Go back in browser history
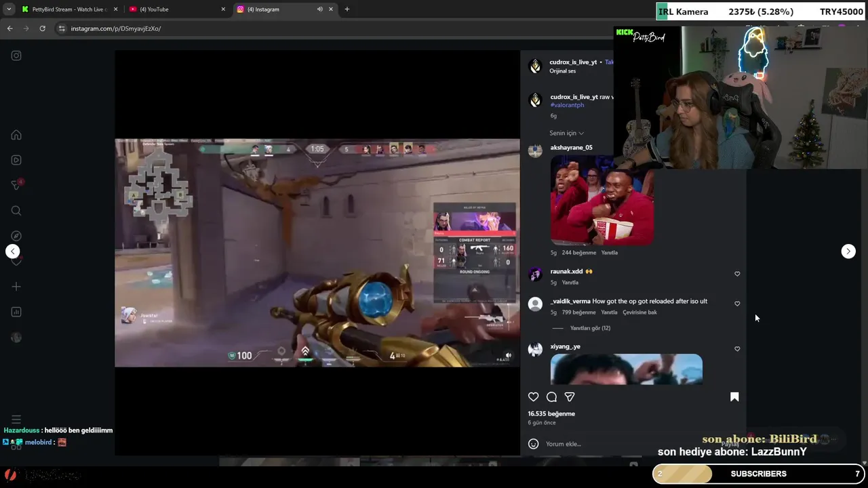 pos(9,28)
